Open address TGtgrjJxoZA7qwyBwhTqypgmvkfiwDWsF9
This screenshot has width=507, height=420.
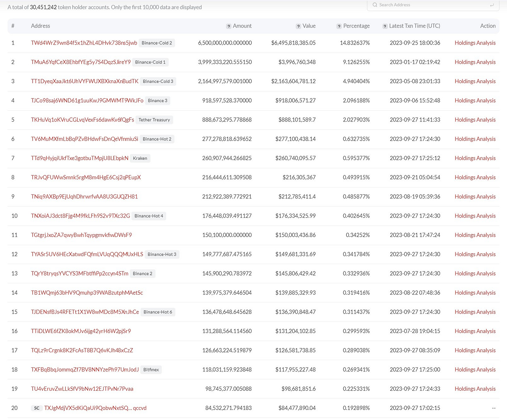pos(81,235)
